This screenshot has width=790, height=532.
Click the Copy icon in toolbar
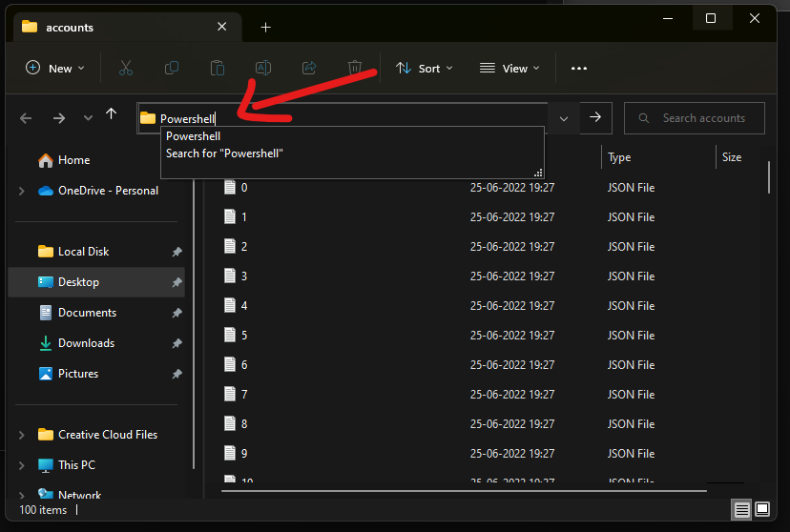coord(172,68)
